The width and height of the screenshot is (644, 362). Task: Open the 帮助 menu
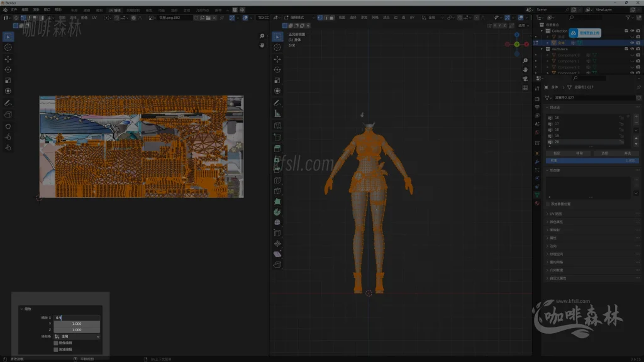point(58,10)
